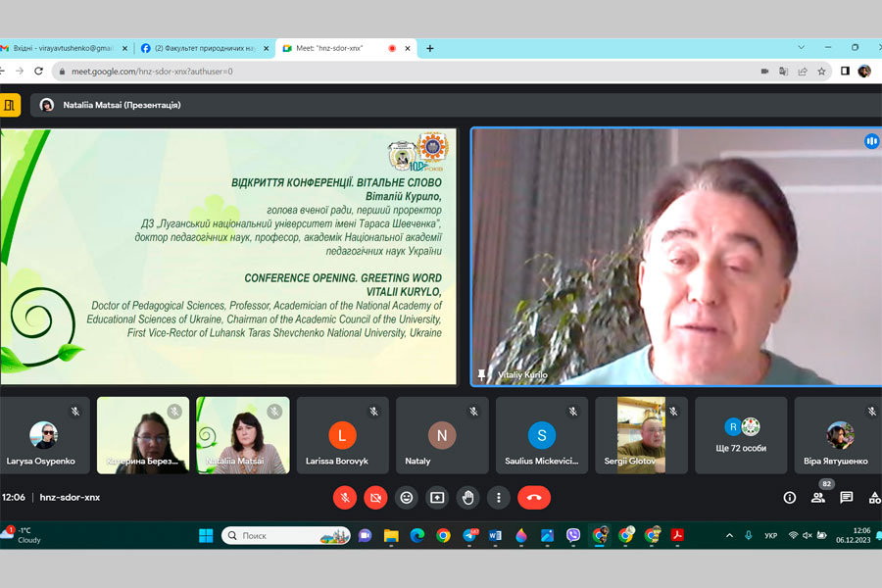Select Nataliia Matsai video tile

[243, 435]
